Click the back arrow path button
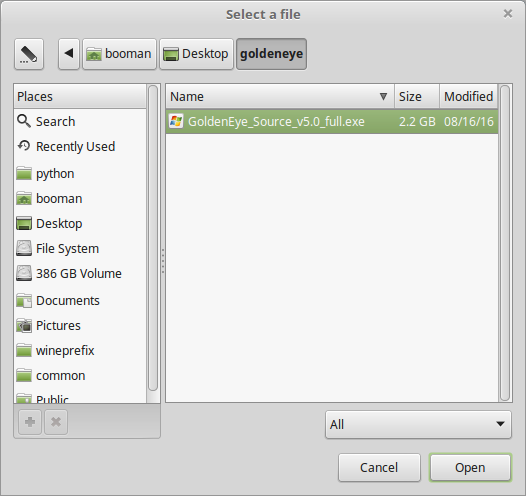Screen dimensions: 526x496 (x=69, y=54)
